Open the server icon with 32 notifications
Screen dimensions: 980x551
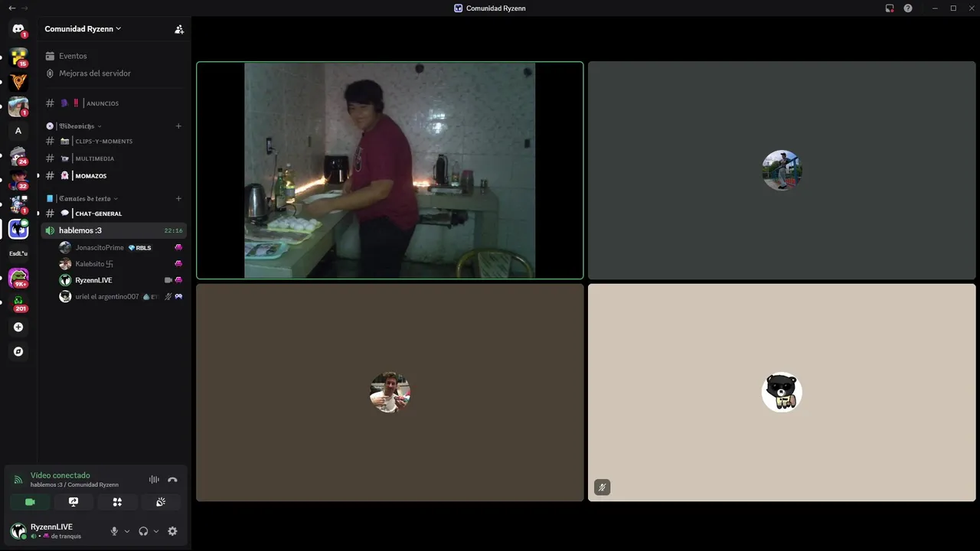pyautogui.click(x=18, y=180)
